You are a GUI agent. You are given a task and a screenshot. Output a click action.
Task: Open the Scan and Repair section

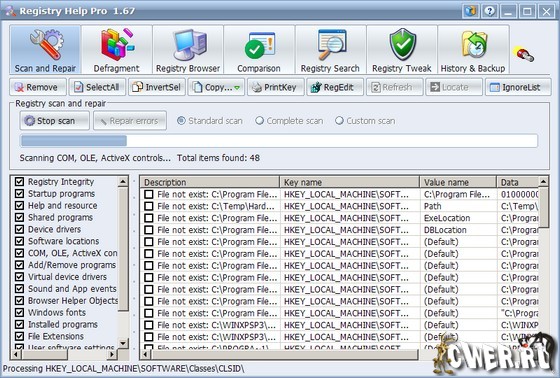(x=45, y=50)
